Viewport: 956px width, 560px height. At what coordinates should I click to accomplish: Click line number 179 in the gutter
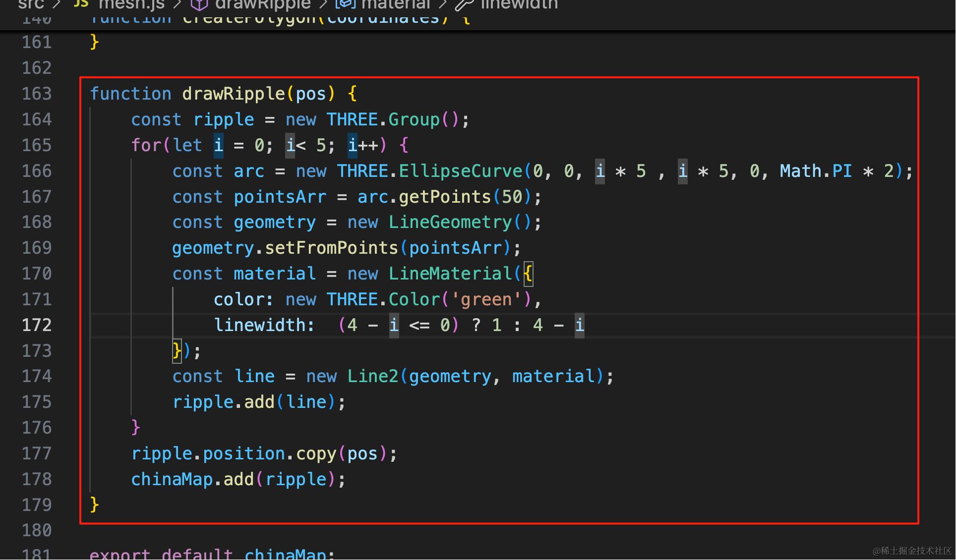click(37, 505)
